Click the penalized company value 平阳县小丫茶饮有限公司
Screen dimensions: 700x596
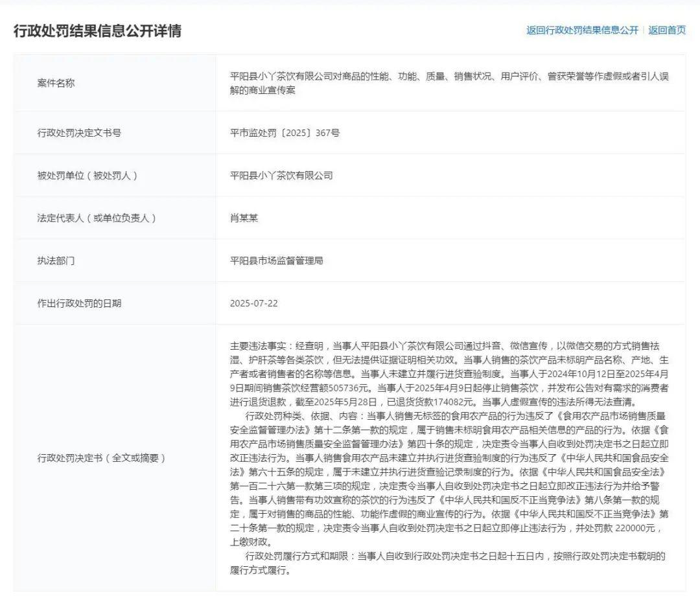point(281,176)
